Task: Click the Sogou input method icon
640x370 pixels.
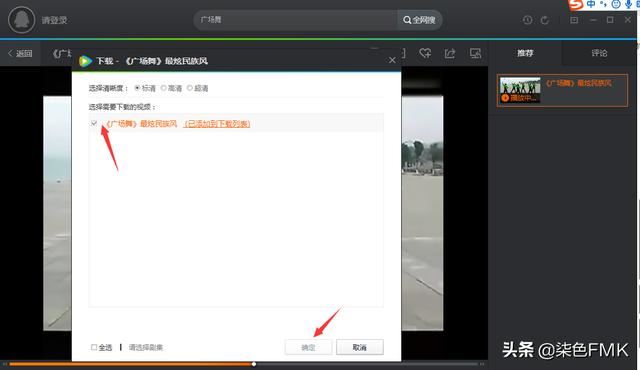Action: (576, 5)
